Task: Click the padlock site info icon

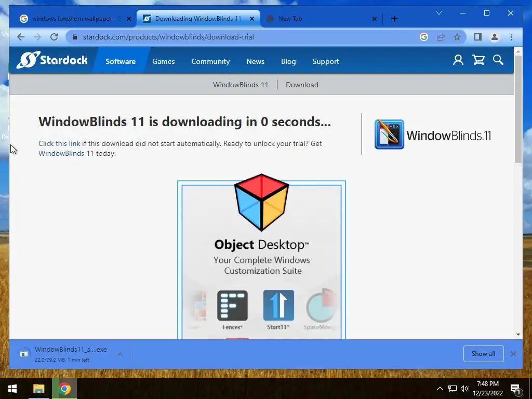Action: tap(75, 37)
